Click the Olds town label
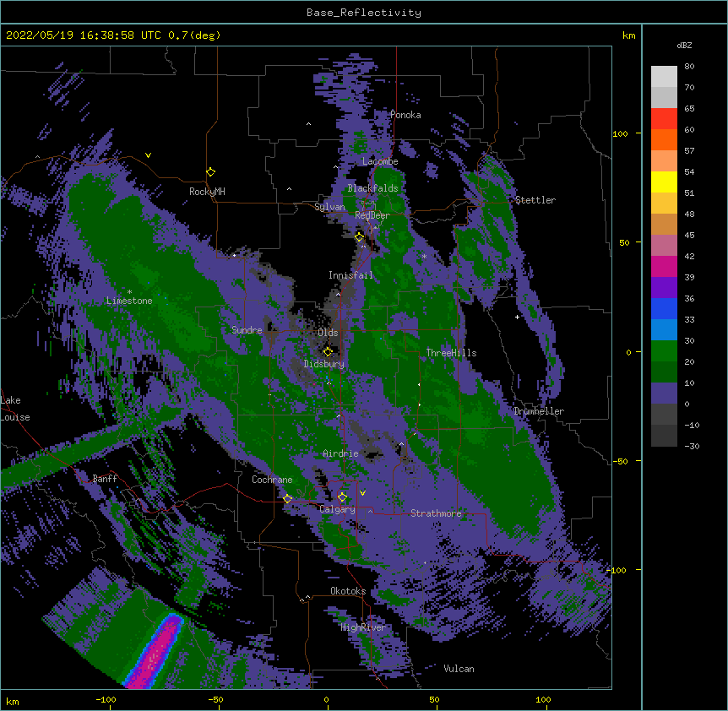 coord(328,333)
